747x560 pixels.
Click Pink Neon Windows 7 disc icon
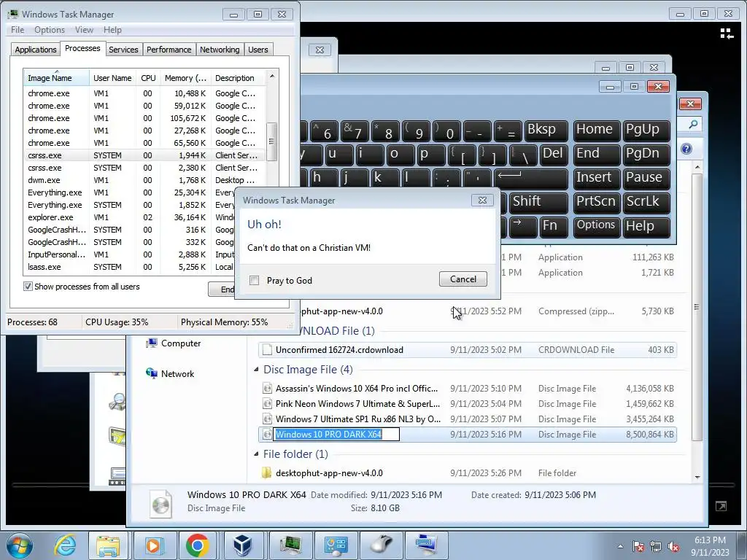point(267,404)
